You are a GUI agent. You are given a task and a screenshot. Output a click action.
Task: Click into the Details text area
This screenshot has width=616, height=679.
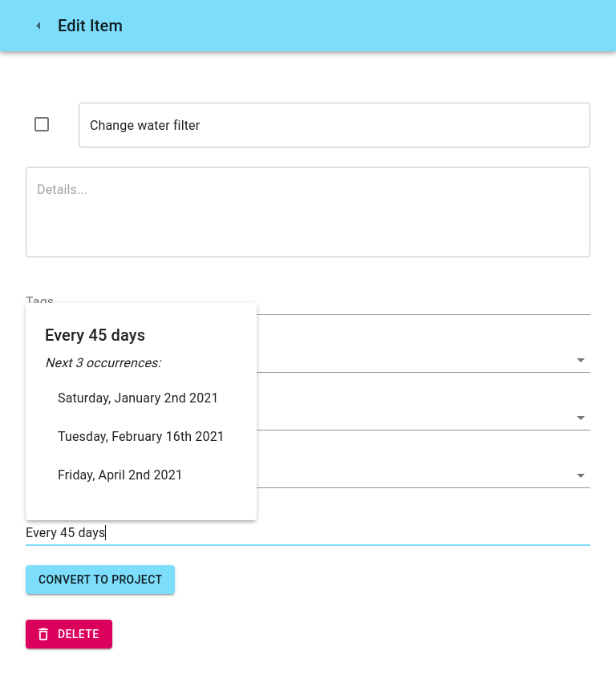307,212
